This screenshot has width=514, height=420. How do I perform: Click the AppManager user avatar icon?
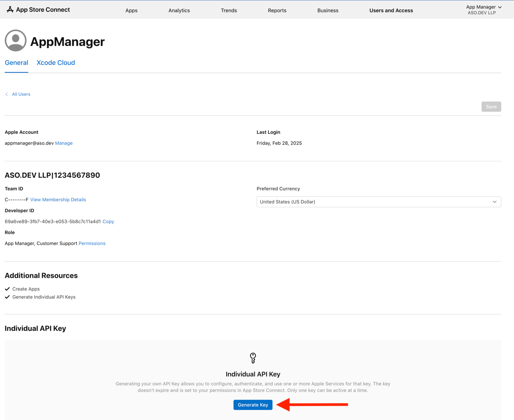tap(15, 41)
